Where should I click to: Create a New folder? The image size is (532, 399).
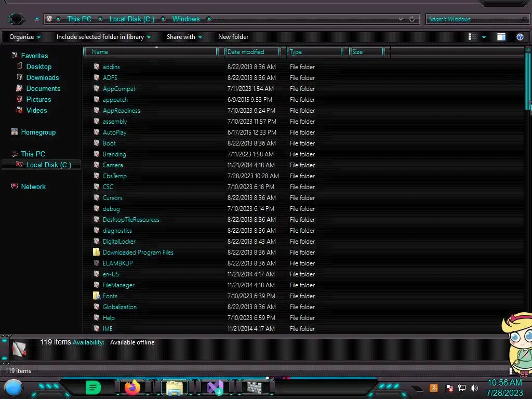pos(233,37)
